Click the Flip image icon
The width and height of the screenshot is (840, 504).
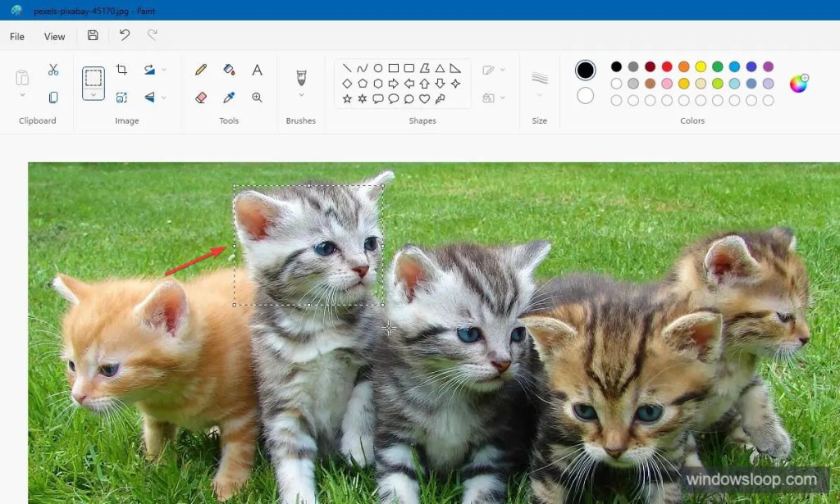[x=149, y=98]
